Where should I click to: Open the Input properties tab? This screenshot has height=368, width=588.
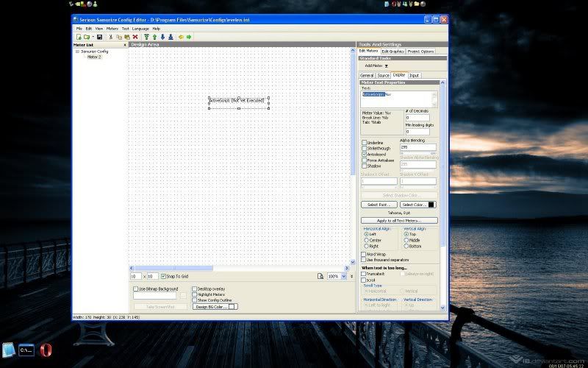click(414, 76)
